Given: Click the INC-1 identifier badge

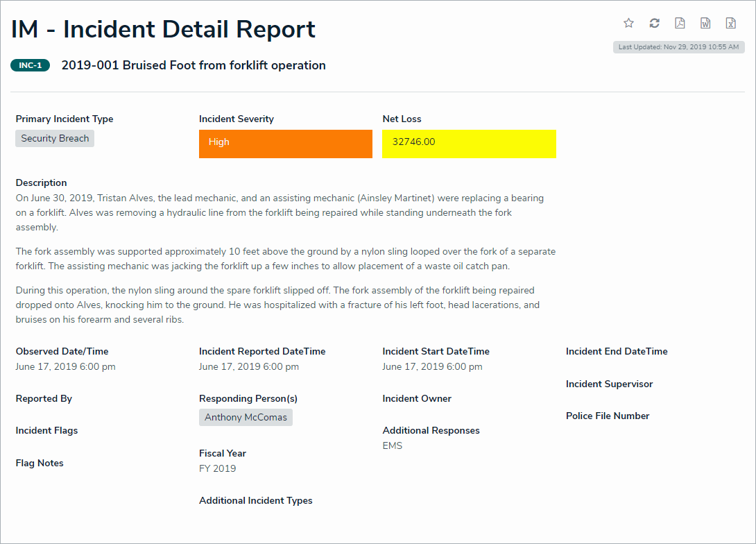Looking at the screenshot, I should pyautogui.click(x=30, y=65).
